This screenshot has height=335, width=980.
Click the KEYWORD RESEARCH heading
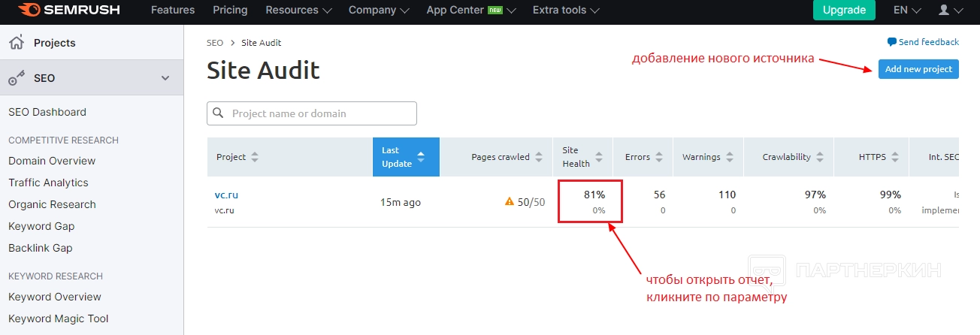(56, 276)
